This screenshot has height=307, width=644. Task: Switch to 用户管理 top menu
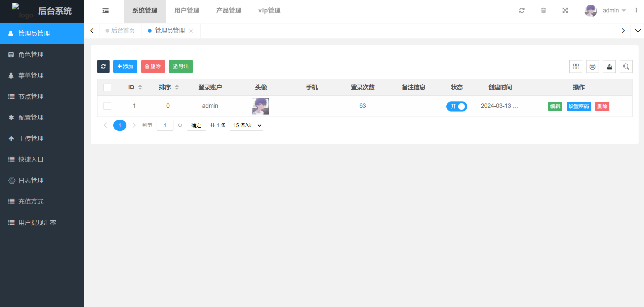[187, 11]
